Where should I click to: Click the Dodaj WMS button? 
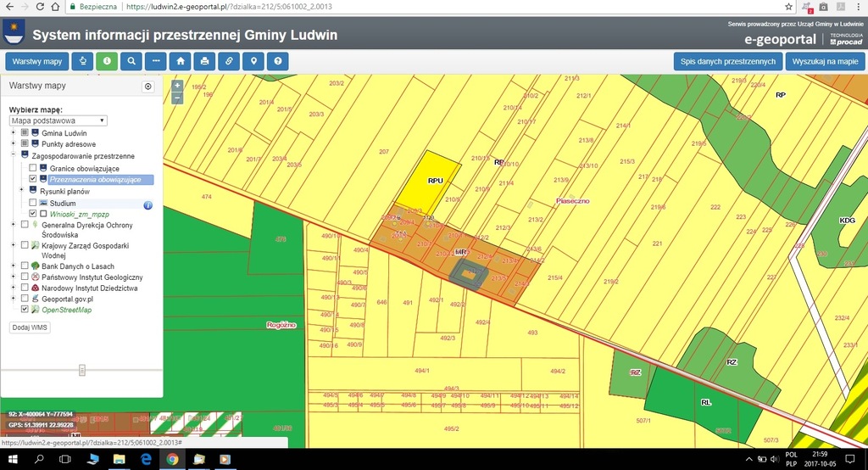pyautogui.click(x=29, y=327)
